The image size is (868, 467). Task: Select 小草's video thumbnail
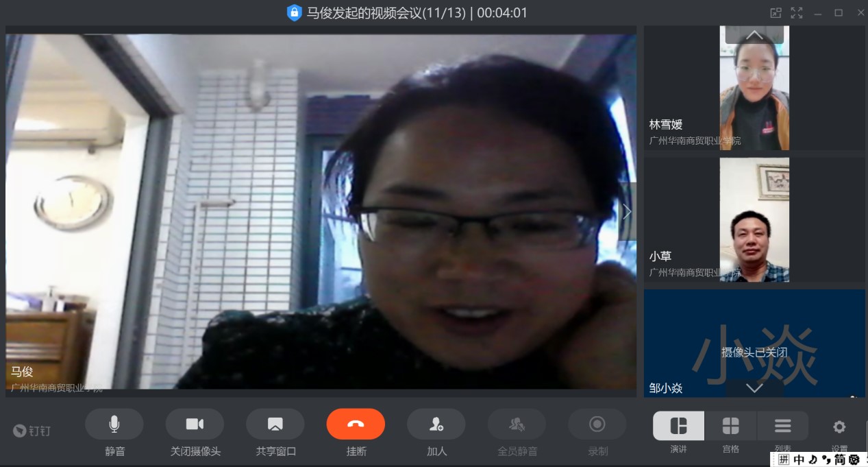point(754,220)
